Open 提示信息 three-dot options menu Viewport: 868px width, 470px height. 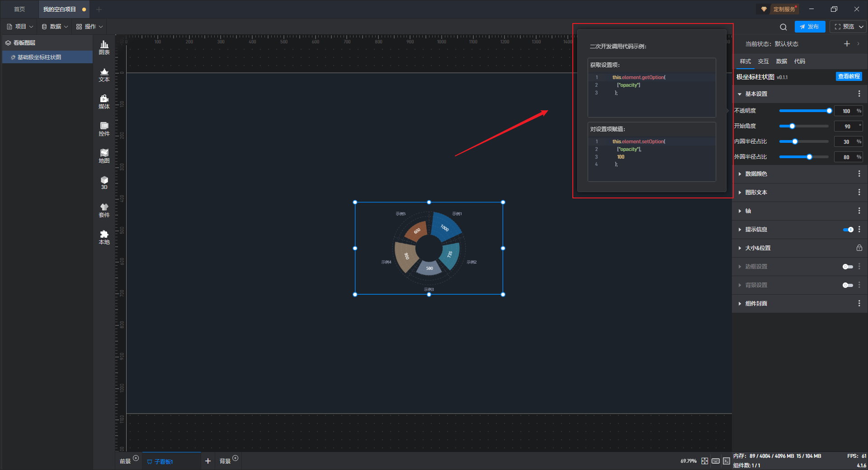tap(859, 229)
